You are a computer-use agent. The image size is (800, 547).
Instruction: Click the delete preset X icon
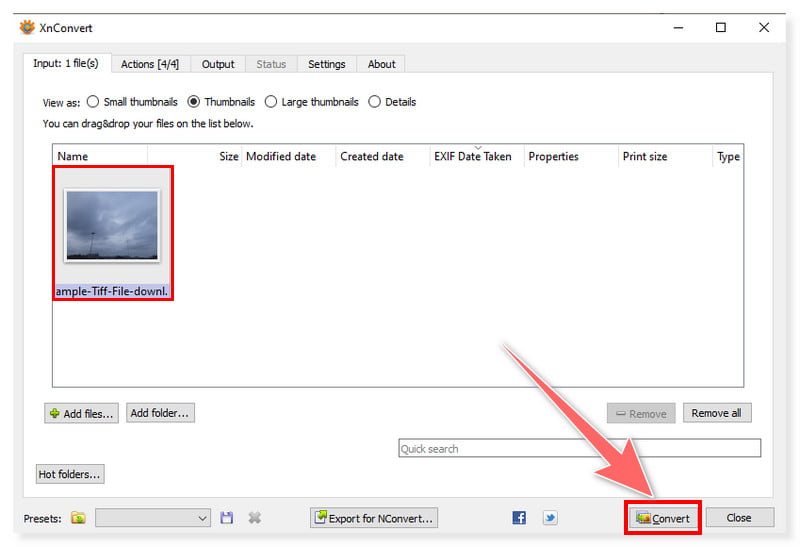254,518
